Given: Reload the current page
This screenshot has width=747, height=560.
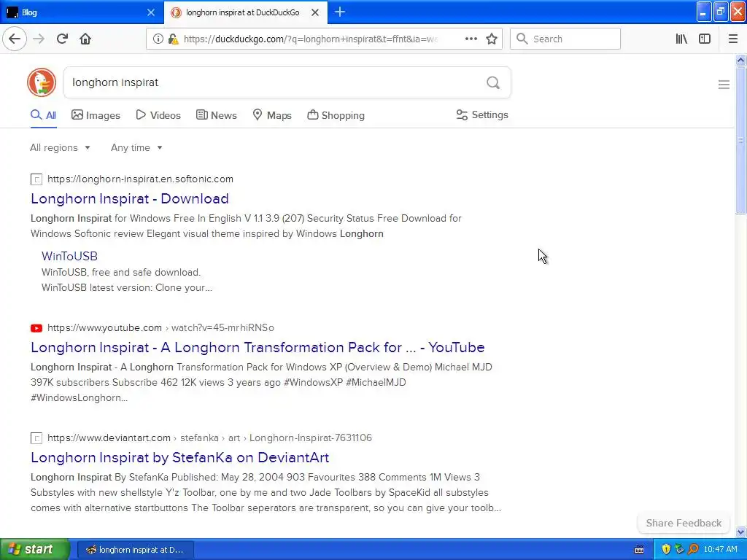Looking at the screenshot, I should [62, 39].
